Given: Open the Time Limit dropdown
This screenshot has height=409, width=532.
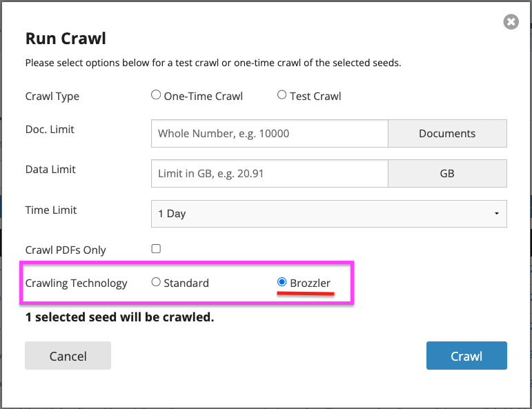Looking at the screenshot, I should point(328,214).
